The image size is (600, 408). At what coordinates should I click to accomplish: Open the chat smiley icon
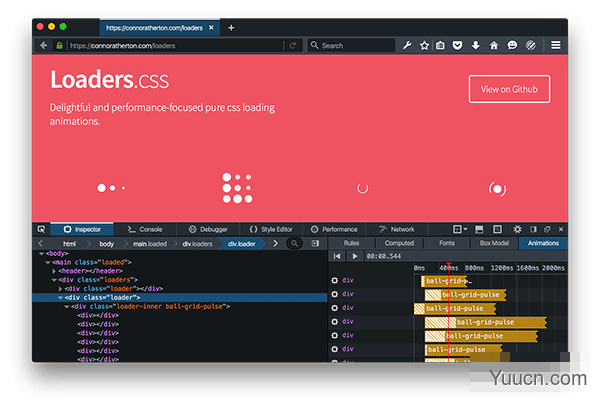click(x=512, y=46)
